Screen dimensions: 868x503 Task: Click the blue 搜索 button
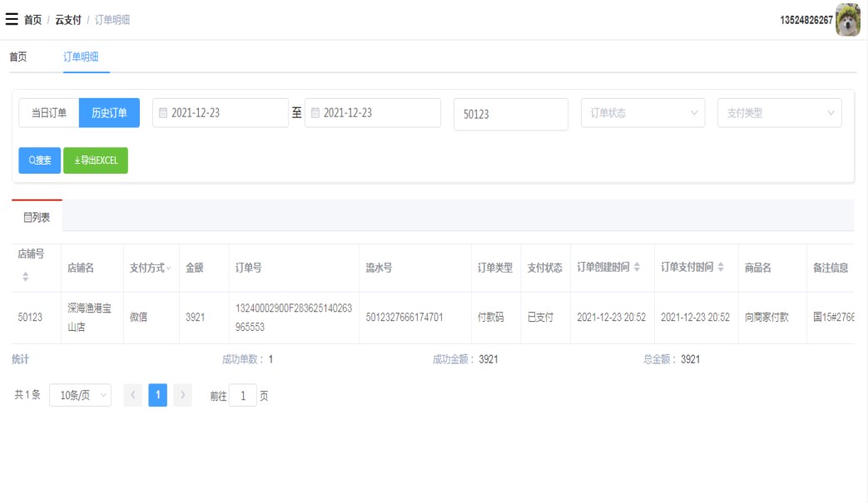point(40,160)
